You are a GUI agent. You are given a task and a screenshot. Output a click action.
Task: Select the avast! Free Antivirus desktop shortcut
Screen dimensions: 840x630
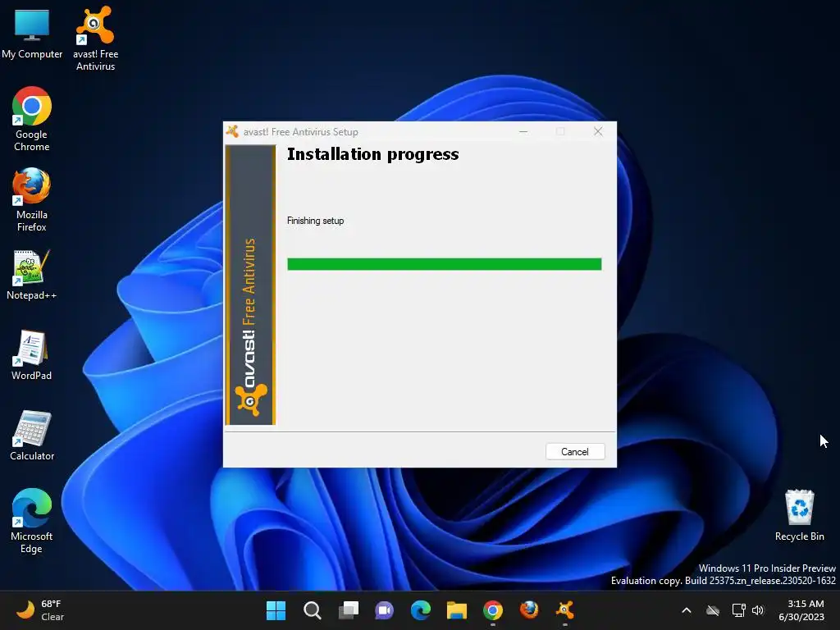click(95, 39)
